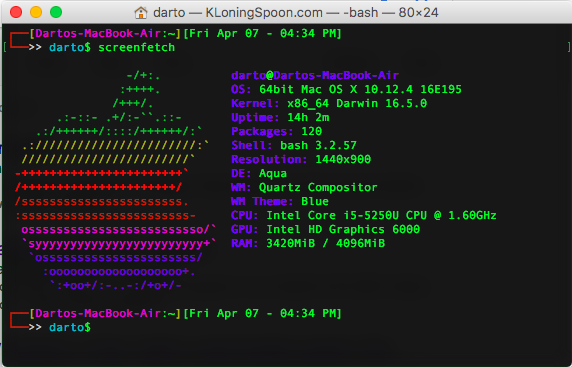Viewport: 572px width, 367px height.
Task: Click the 'darto@Dartos-MacBook-Air' header line
Action: (315, 76)
